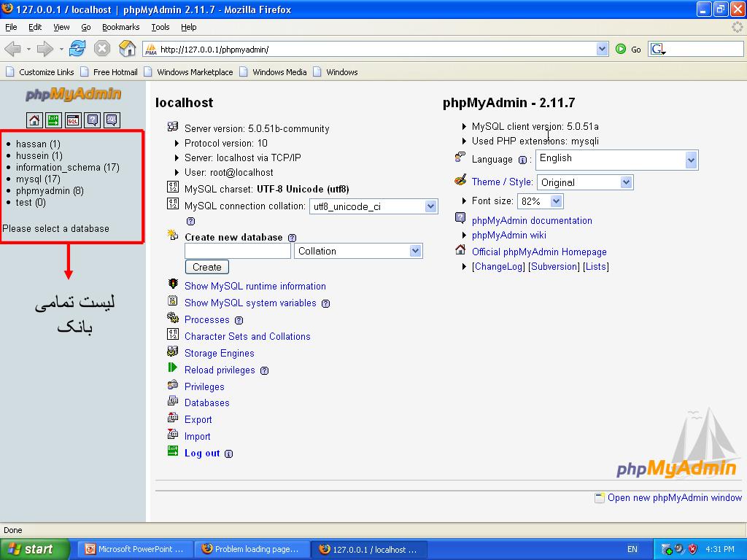
Task: Click help icon next to Create new database
Action: click(292, 238)
